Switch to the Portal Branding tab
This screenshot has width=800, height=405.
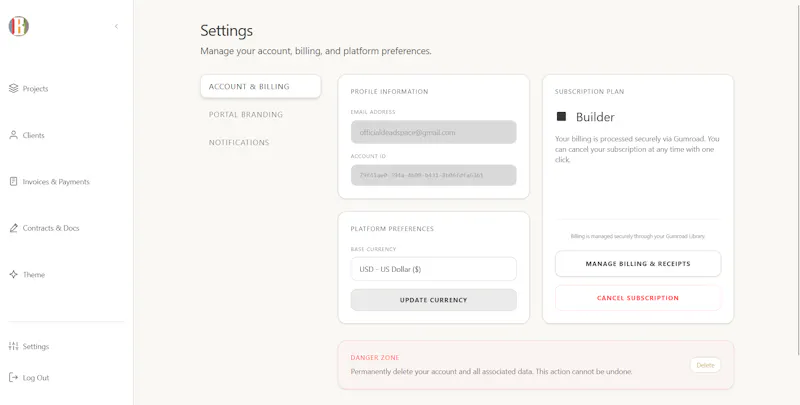coord(246,115)
